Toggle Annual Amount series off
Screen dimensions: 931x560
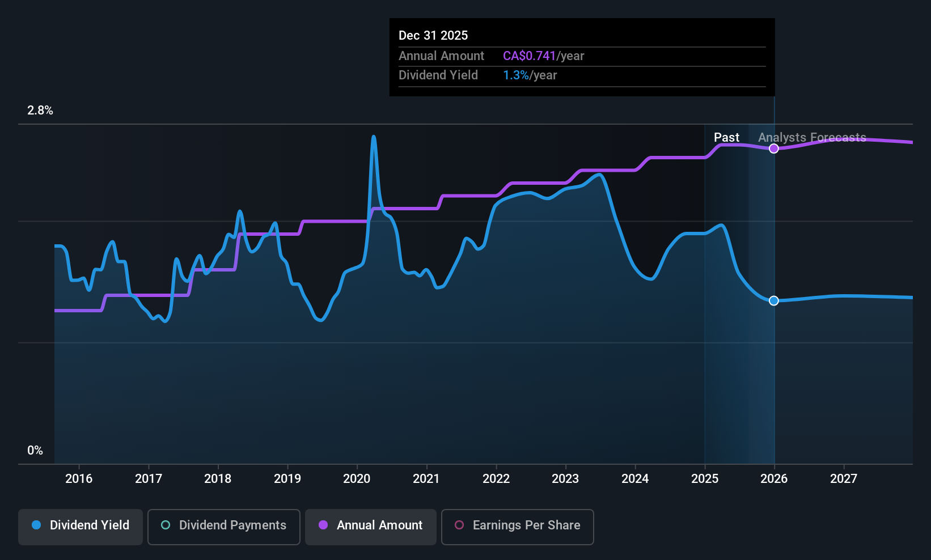[370, 527]
